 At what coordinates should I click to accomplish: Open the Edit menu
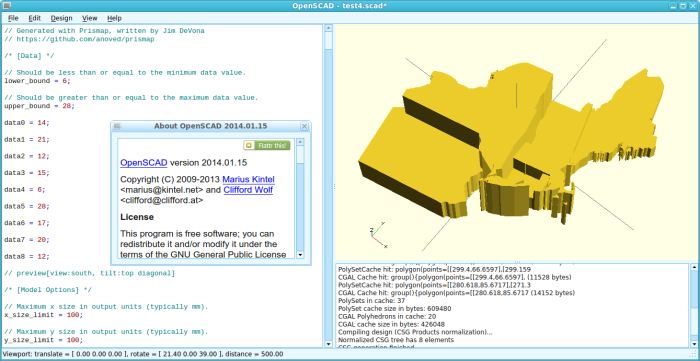coord(34,18)
